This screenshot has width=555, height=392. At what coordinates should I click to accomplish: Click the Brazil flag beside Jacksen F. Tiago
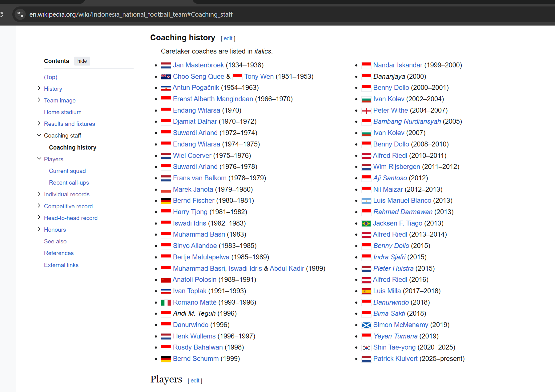tap(366, 224)
